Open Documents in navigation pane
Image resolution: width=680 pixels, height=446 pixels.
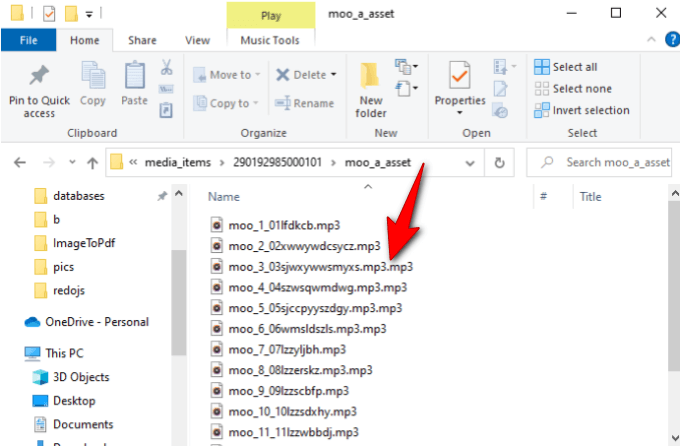[x=73, y=424]
